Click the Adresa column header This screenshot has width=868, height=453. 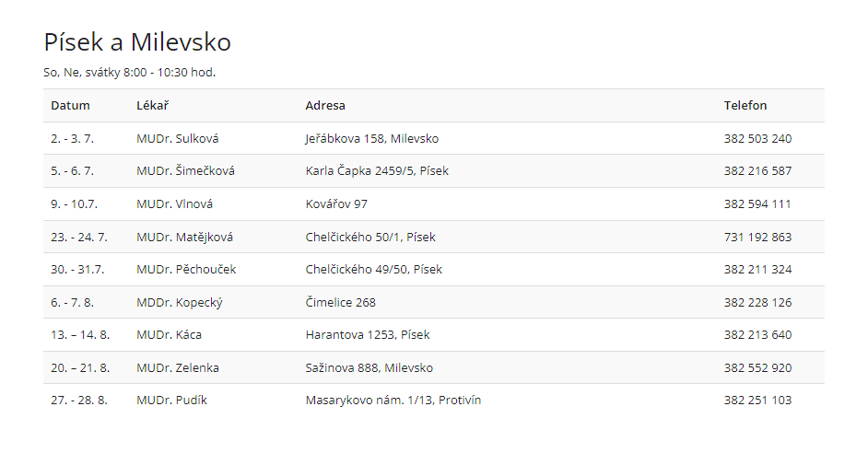(x=325, y=106)
